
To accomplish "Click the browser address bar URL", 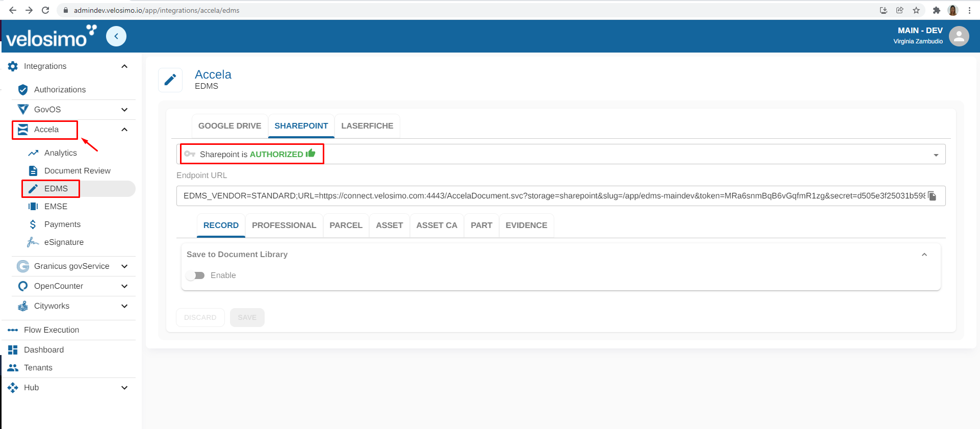I will pos(157,10).
